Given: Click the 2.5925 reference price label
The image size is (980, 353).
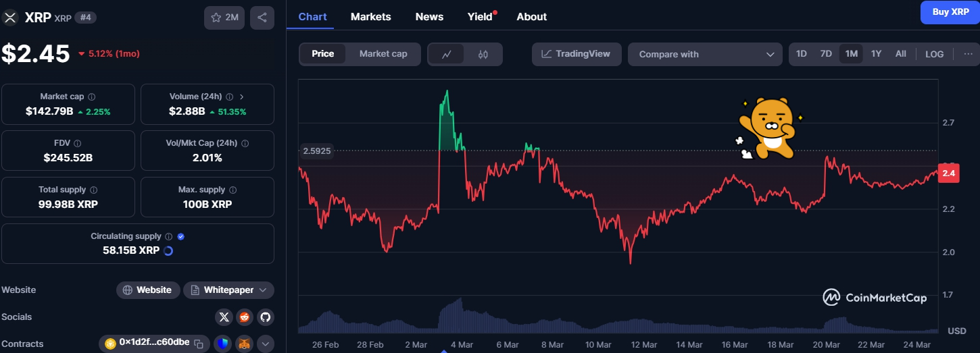Looking at the screenshot, I should [x=317, y=151].
